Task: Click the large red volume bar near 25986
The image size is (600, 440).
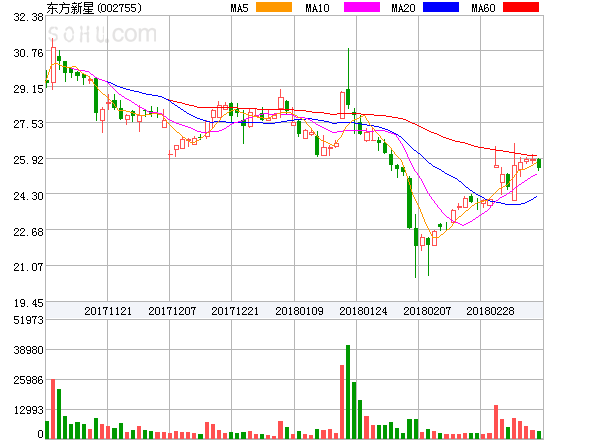Action: pos(53,409)
